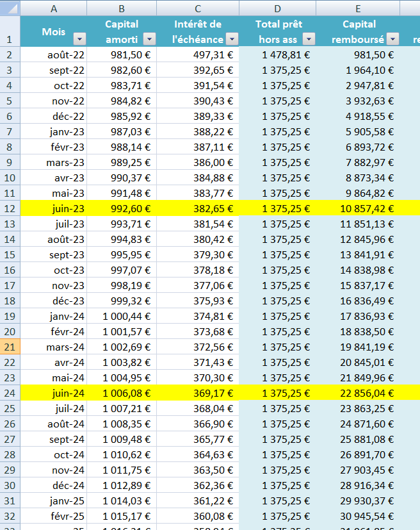Click cell '981,50 €' in Capital amorti

(x=122, y=54)
